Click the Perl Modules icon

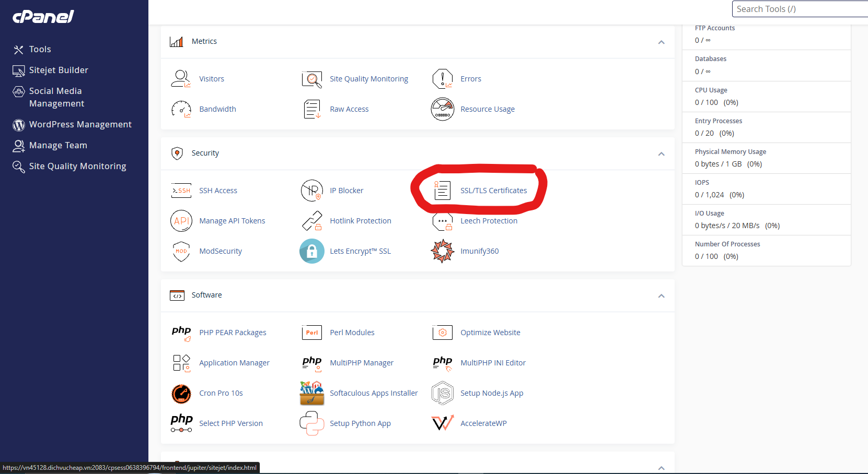pyautogui.click(x=312, y=333)
